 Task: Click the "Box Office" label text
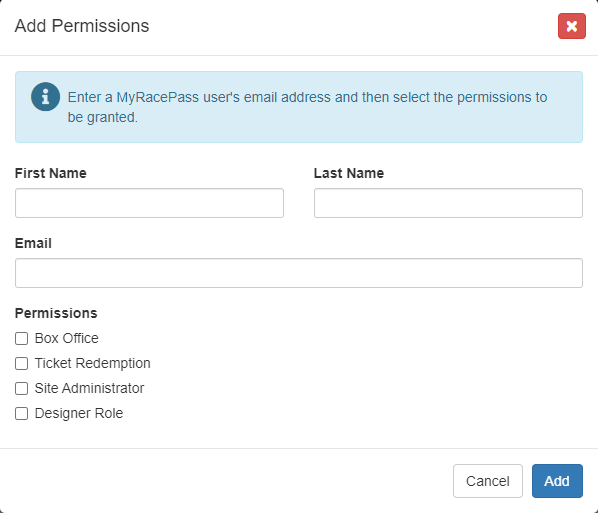pyautogui.click(x=67, y=338)
